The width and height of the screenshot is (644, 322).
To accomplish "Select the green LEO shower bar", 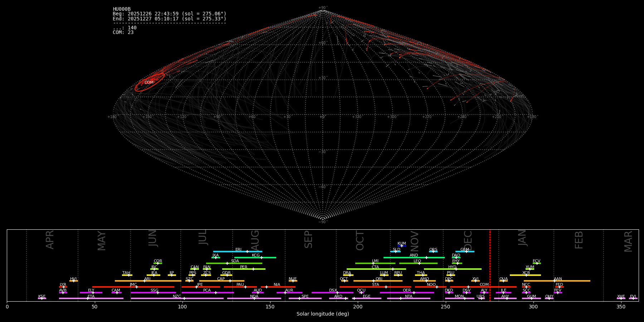I will coord(418,263).
